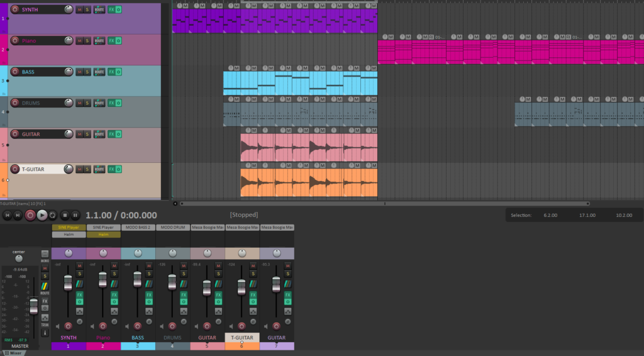Jump to project start with the rewind button
644x356 pixels.
[x=8, y=215]
